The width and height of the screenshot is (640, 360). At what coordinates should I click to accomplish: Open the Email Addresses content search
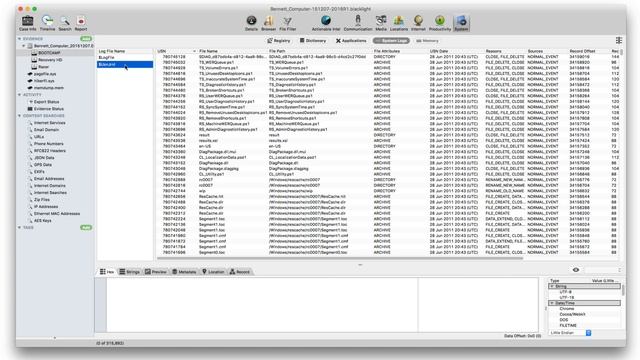tap(49, 178)
